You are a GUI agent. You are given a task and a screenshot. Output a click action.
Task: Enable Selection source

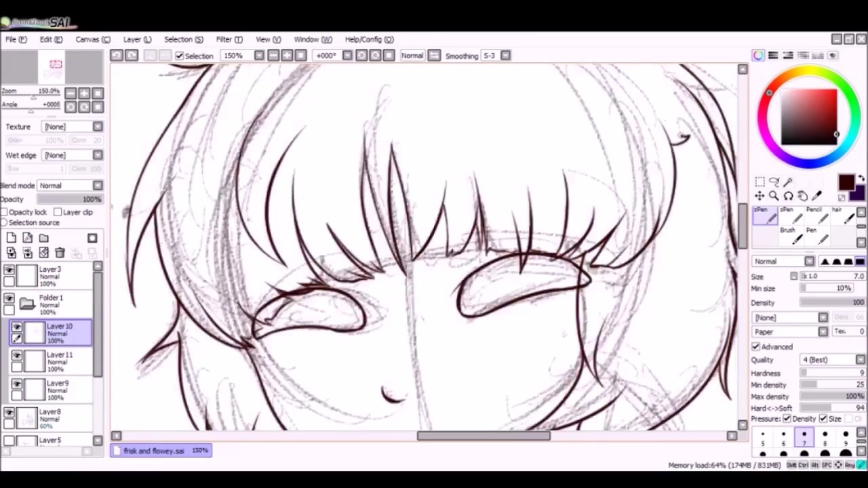point(4,222)
